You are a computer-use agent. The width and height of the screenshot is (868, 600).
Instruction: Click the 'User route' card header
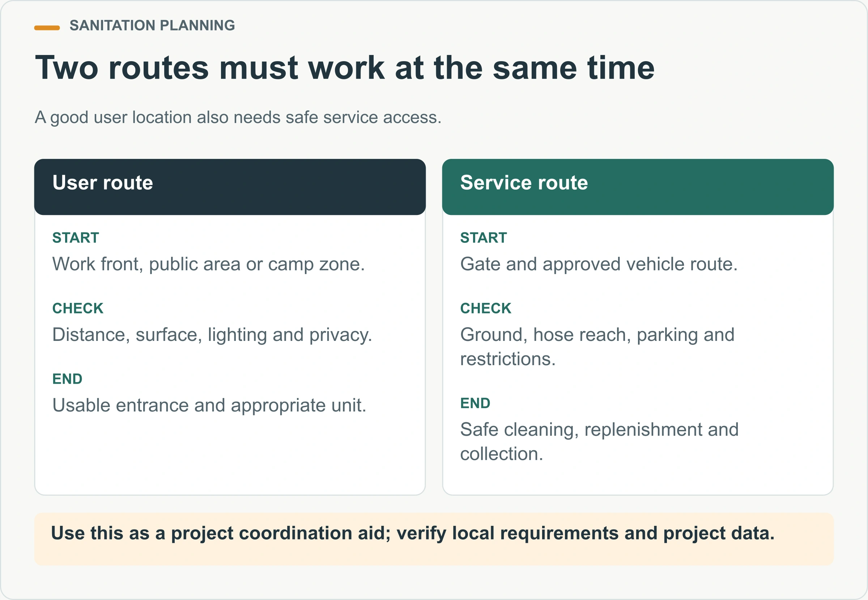[x=230, y=187]
